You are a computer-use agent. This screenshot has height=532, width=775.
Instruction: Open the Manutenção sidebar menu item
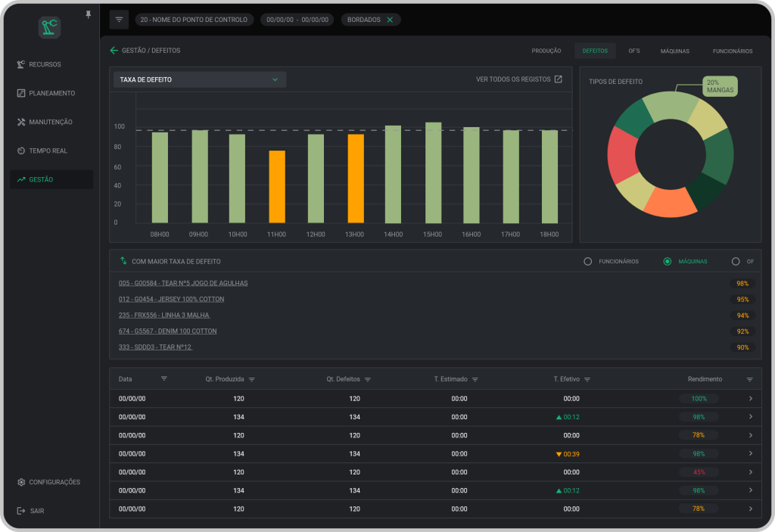click(50, 122)
